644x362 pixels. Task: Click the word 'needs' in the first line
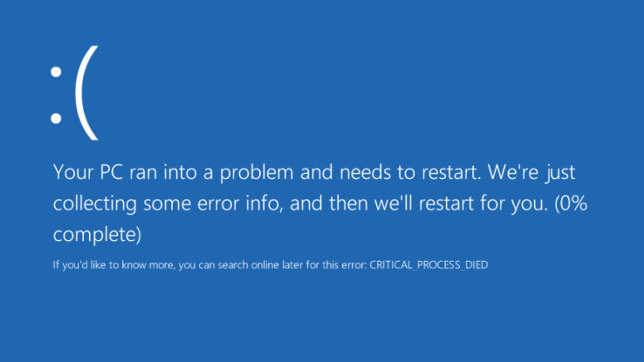365,172
